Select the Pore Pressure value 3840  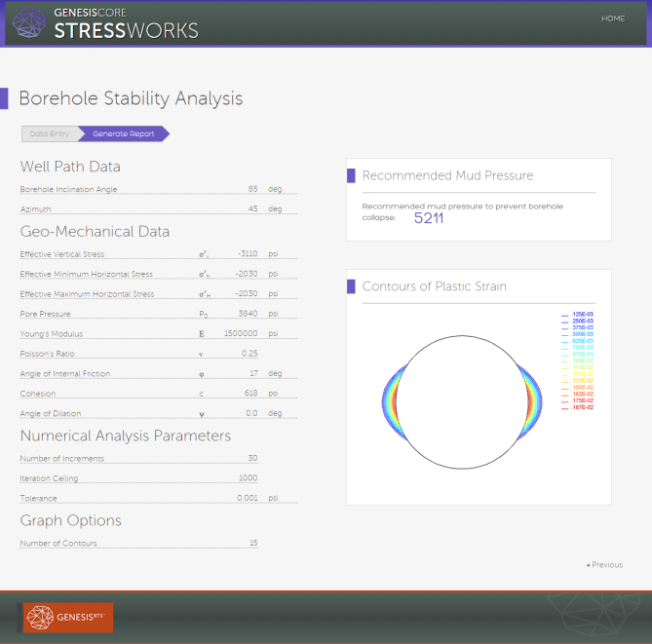pos(248,314)
